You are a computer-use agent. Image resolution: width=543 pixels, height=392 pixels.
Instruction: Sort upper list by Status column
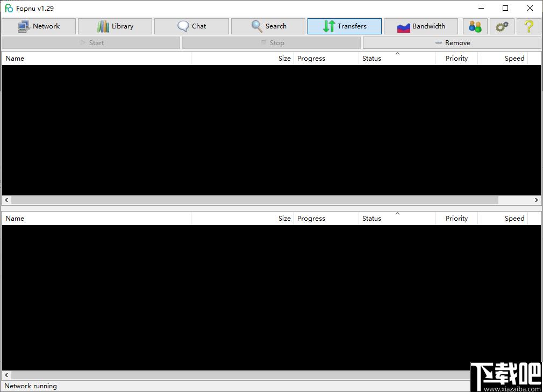coord(397,59)
